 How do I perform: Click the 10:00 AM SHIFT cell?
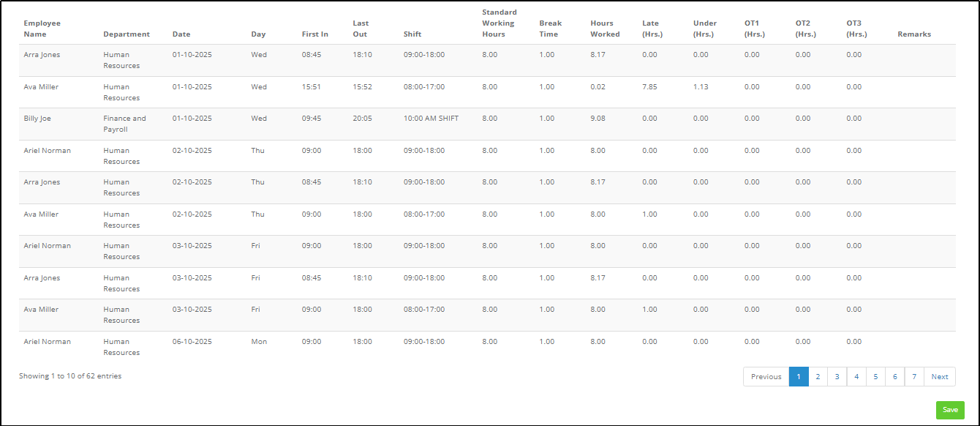pyautogui.click(x=431, y=119)
